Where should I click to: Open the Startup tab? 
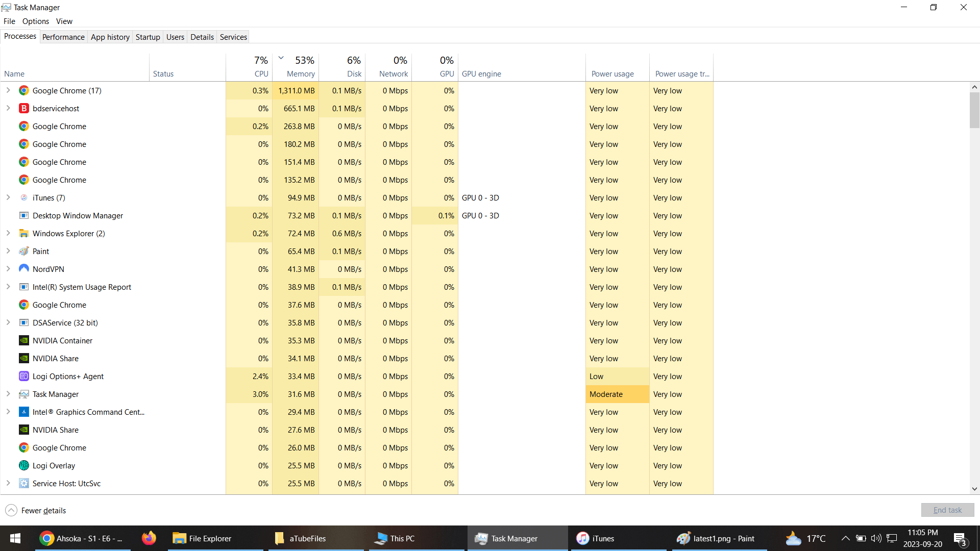click(x=148, y=37)
